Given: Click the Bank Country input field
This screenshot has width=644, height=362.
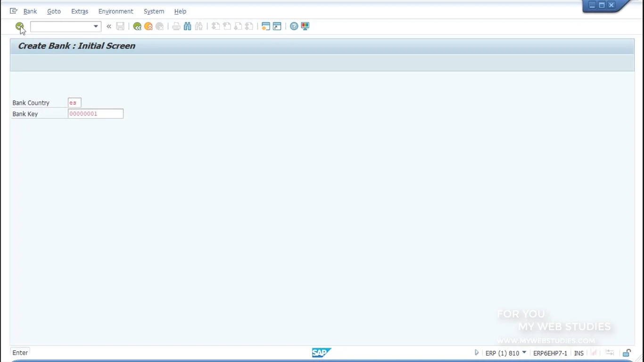Looking at the screenshot, I should tap(74, 103).
